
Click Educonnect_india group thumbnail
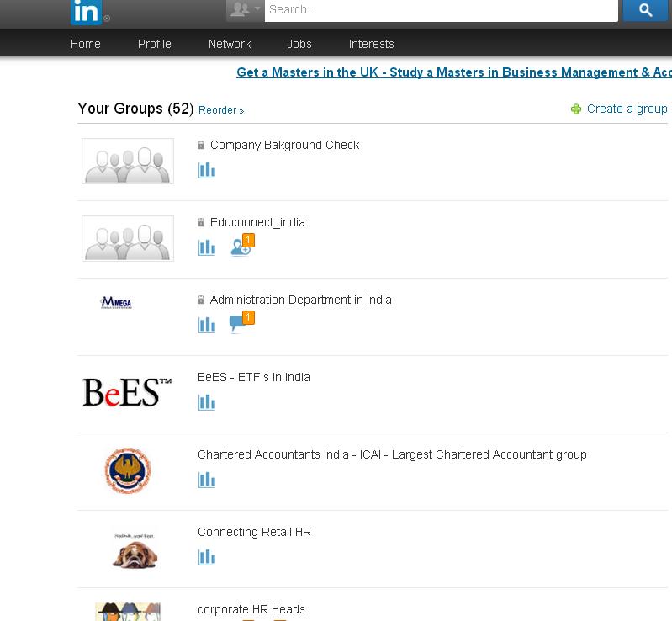(128, 238)
